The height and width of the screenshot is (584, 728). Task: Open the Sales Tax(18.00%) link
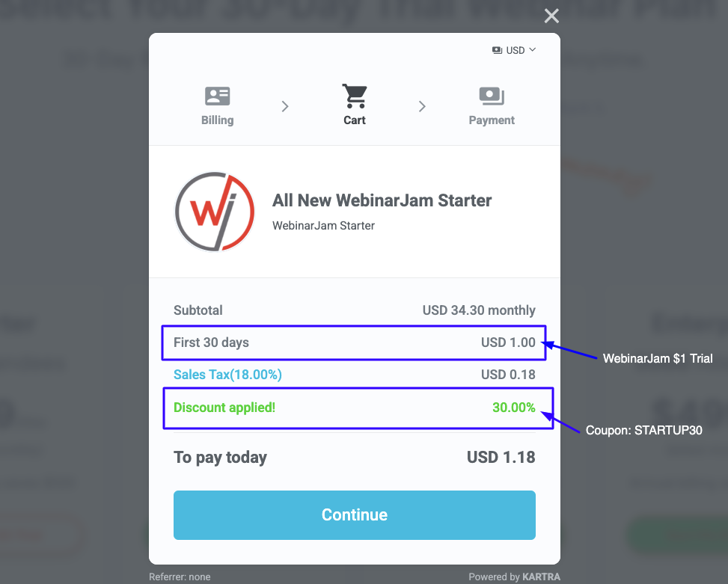[227, 375]
